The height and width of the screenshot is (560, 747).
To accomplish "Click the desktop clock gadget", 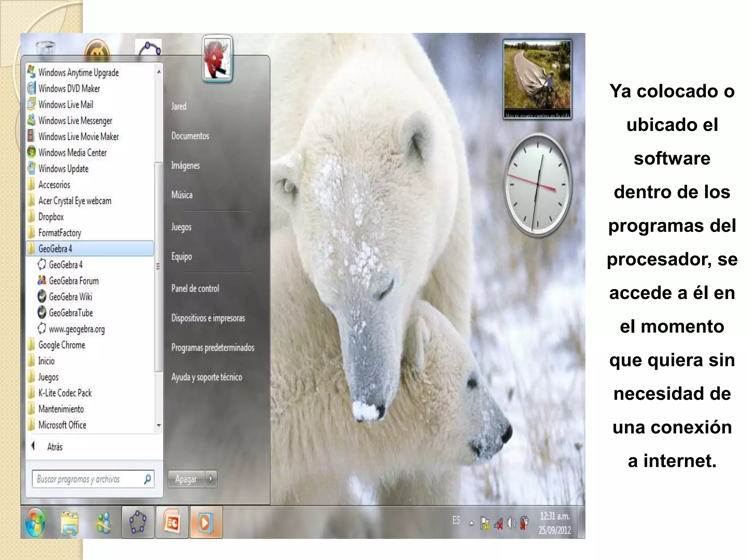I will click(x=538, y=185).
